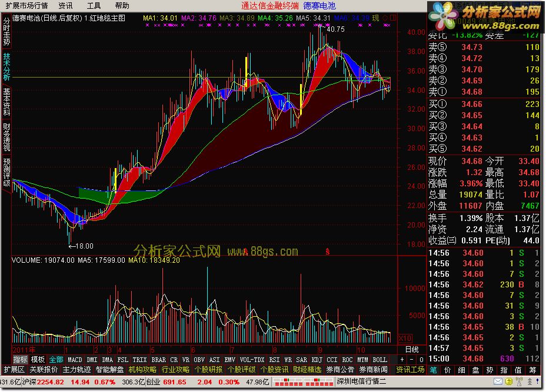Viewport: 546px width, 392px height.
Task: Open the 个股评级 tab
Action: 241,370
